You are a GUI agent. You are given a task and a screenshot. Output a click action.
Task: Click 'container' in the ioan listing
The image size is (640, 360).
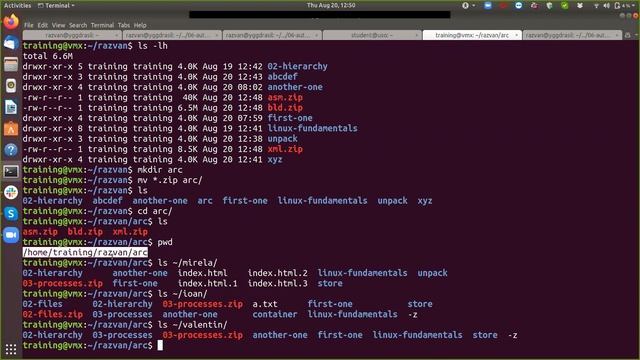pyautogui.click(x=275, y=314)
